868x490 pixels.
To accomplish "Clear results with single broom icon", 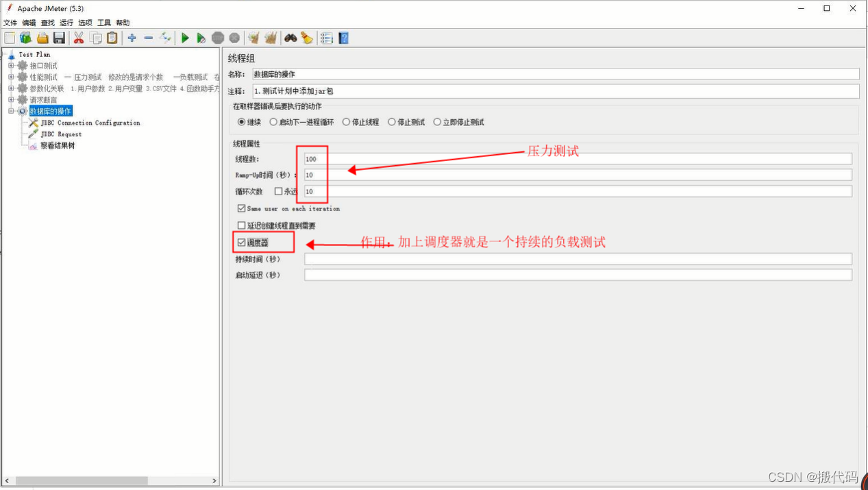I will [x=254, y=38].
